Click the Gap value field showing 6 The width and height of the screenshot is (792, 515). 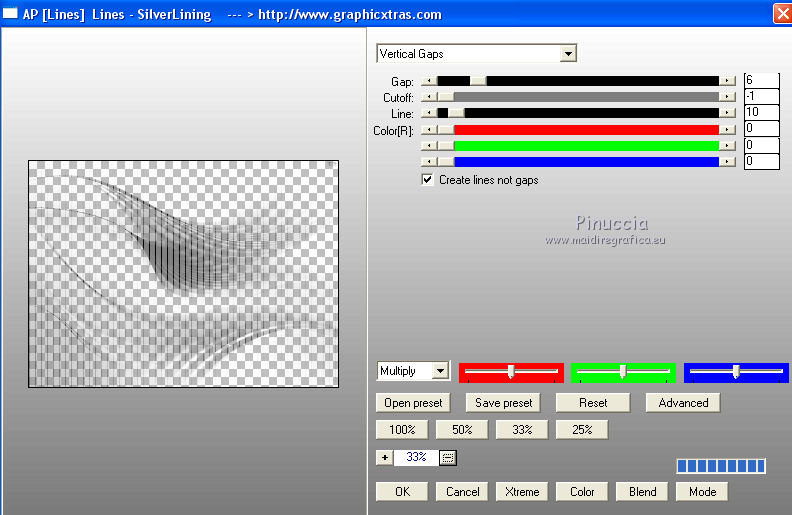coord(762,80)
